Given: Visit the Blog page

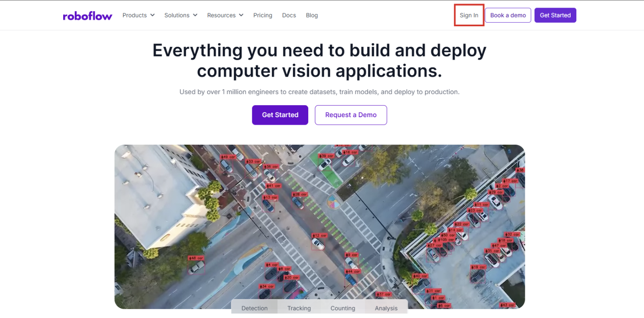Looking at the screenshot, I should coord(312,15).
